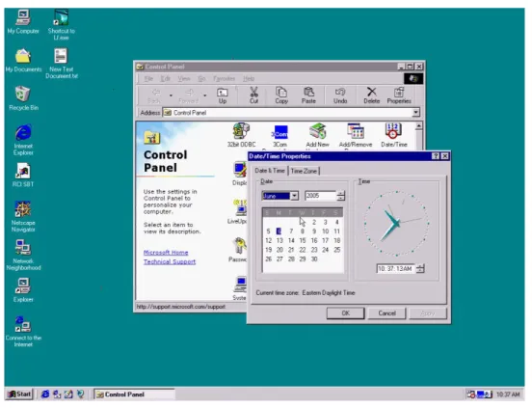This screenshot has width=532, height=408.
Task: Open the Help menu in Control Panel
Action: point(249,79)
